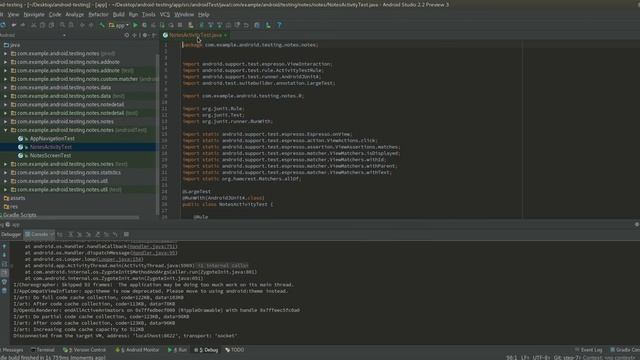Collapse the notes.notes androidTest package
This screenshot has height=360, width=640.
(x=6, y=130)
